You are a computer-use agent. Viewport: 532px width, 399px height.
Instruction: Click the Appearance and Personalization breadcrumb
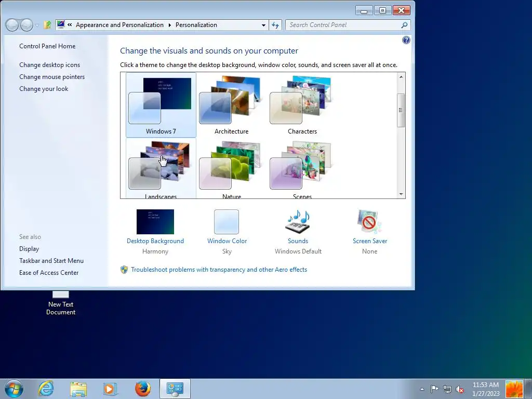[119, 25]
